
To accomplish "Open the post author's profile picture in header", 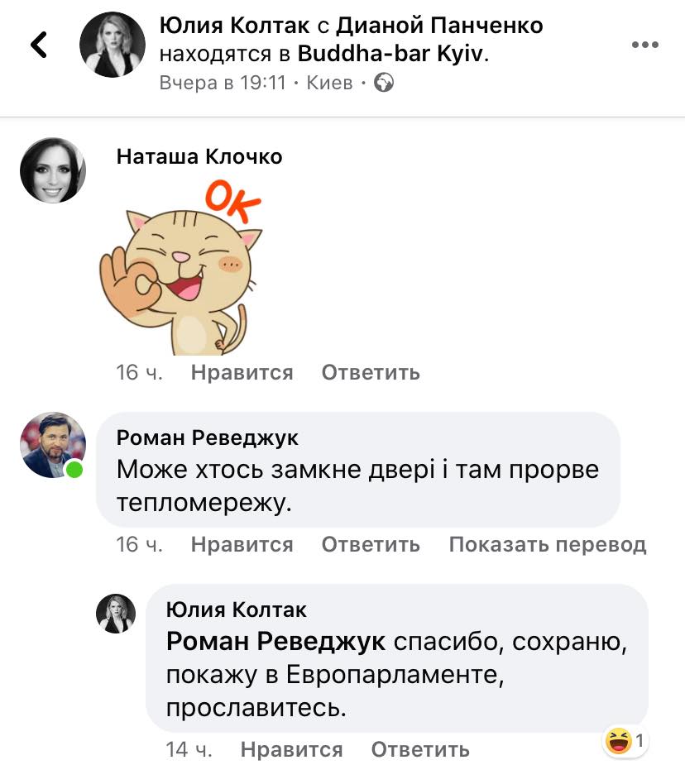I will (112, 45).
